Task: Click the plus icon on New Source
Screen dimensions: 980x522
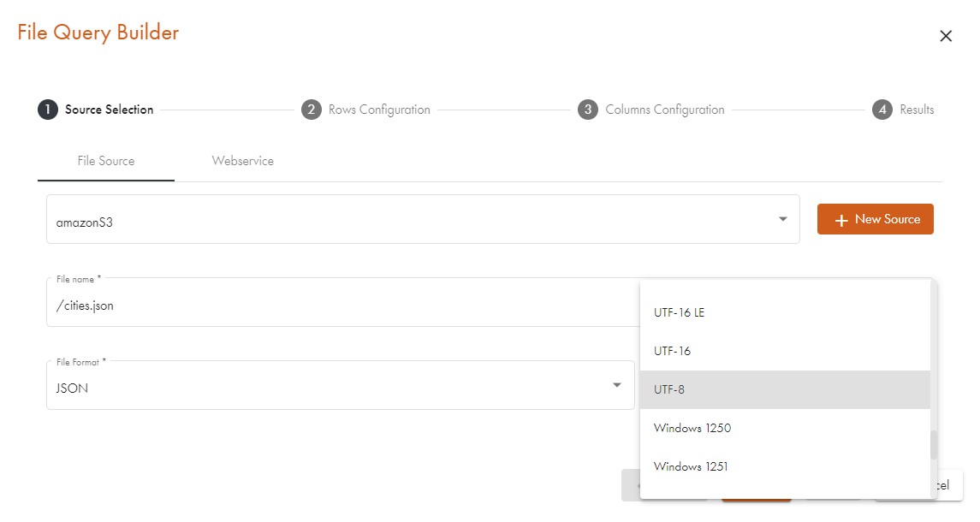Action: tap(840, 220)
